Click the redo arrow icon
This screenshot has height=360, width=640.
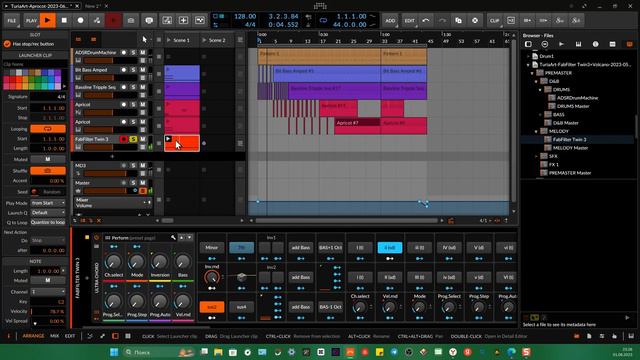[442, 20]
